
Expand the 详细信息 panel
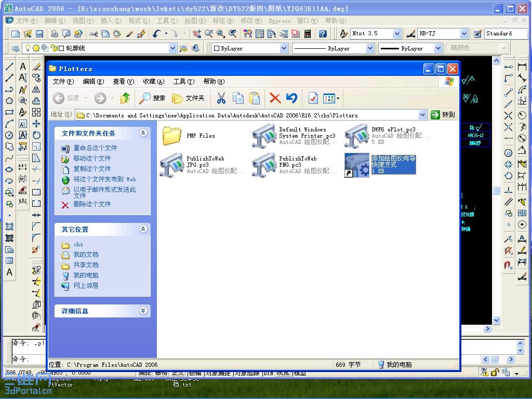pyautogui.click(x=143, y=310)
